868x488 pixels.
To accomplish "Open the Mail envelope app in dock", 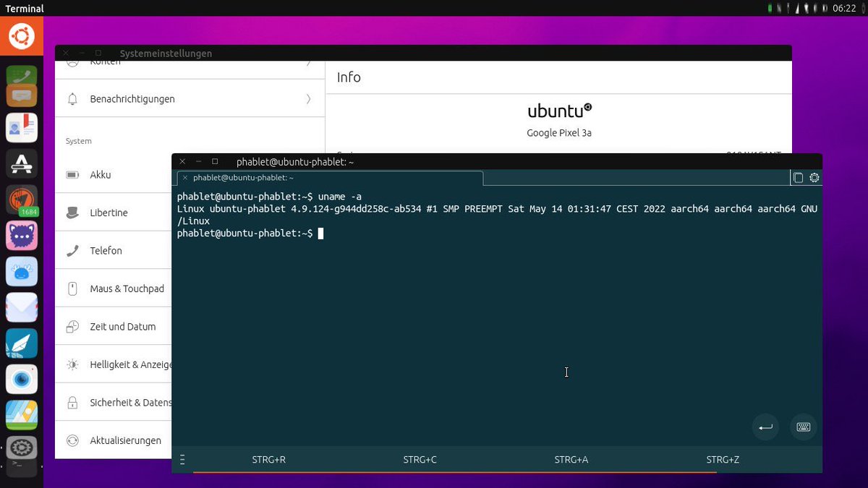I will tap(22, 308).
